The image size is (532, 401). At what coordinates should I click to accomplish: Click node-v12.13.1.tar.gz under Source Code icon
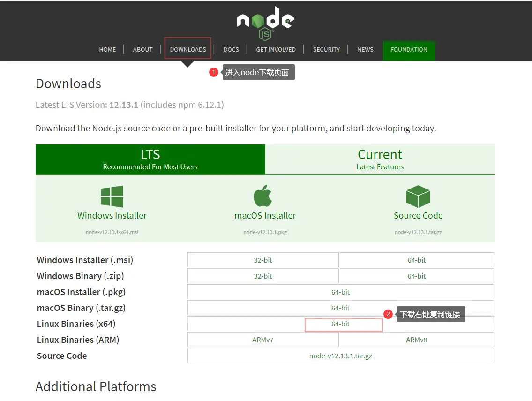(x=419, y=232)
